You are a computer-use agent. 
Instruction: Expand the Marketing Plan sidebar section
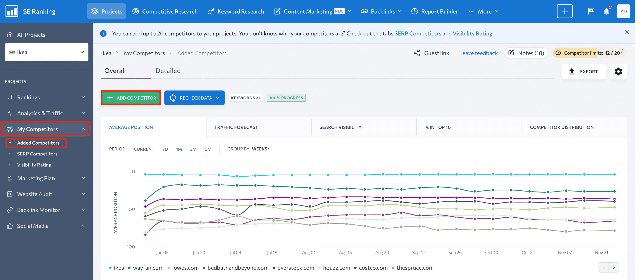coord(47,178)
